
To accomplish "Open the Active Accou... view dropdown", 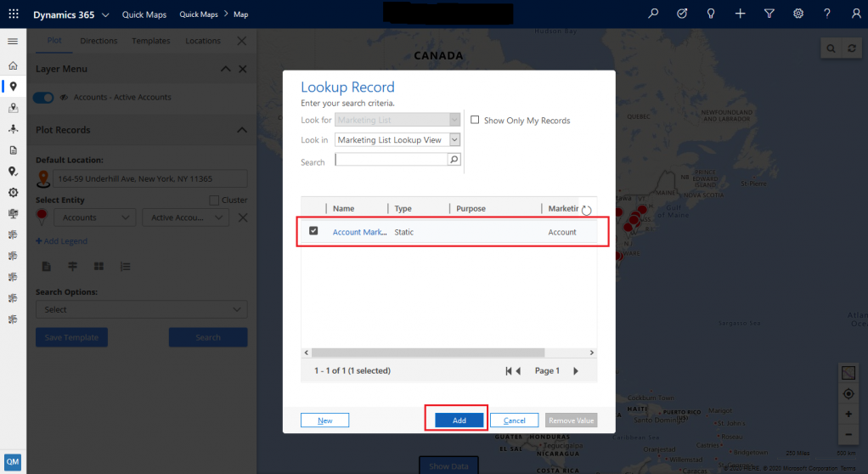I will (x=185, y=217).
